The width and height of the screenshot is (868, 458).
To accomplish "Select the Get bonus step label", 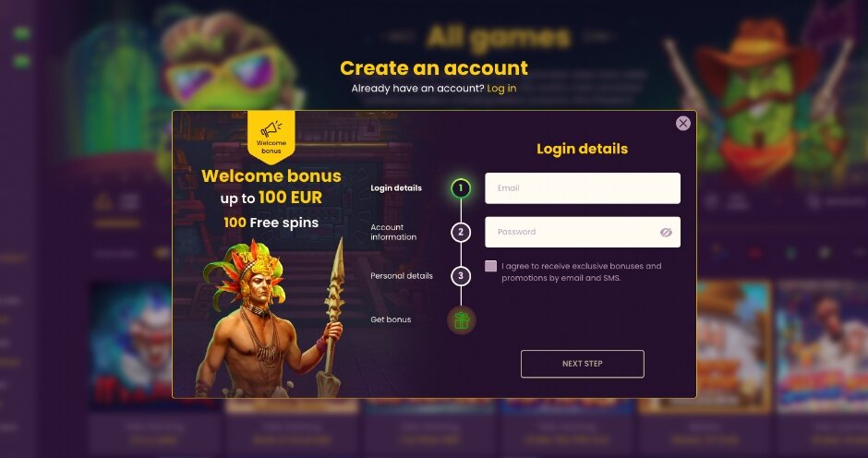I will coord(391,319).
